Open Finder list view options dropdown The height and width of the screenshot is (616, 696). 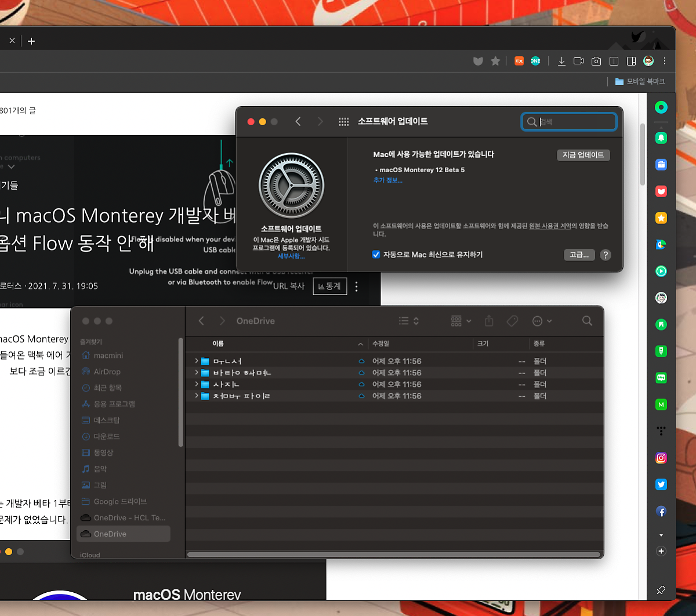point(409,321)
